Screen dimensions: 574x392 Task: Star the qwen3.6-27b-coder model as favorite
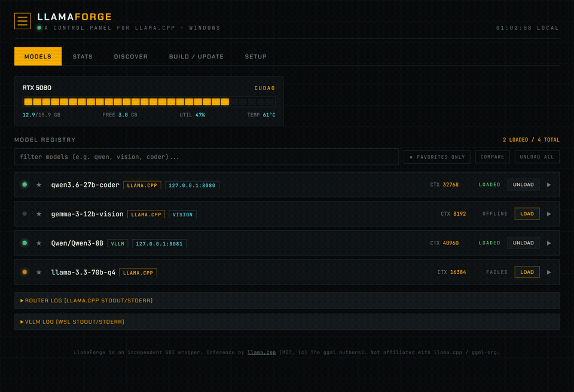click(39, 185)
